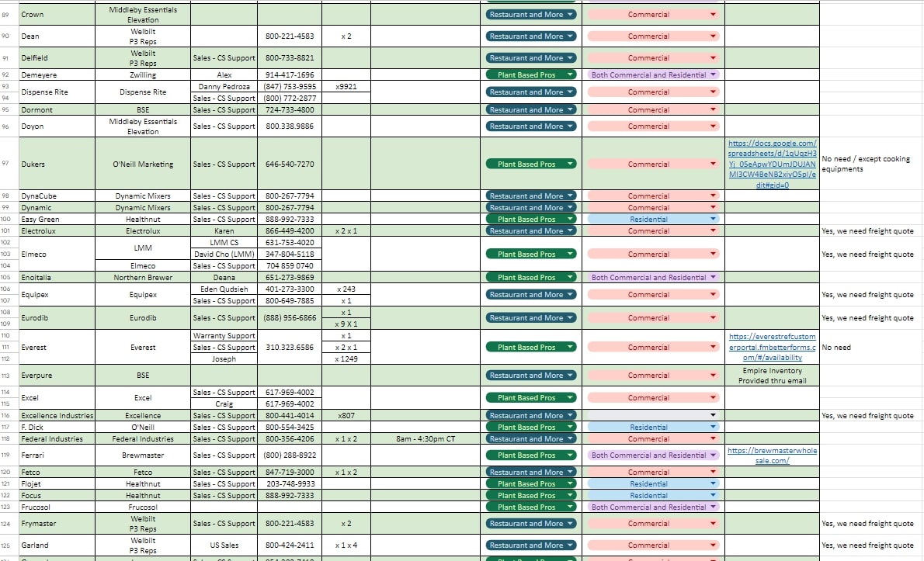This screenshot has height=561, width=924.
Task: Select the Joseph contact cell
Action: (224, 359)
